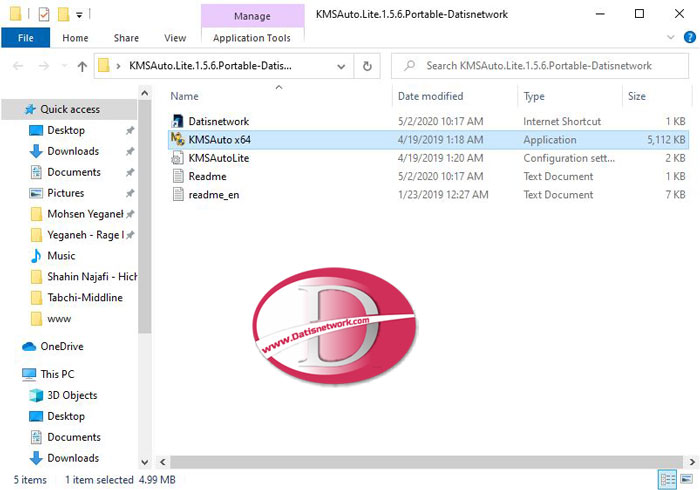Select the KMSAutoLite configuration file icon
Viewport: 700px width, 490px height.
point(178,158)
